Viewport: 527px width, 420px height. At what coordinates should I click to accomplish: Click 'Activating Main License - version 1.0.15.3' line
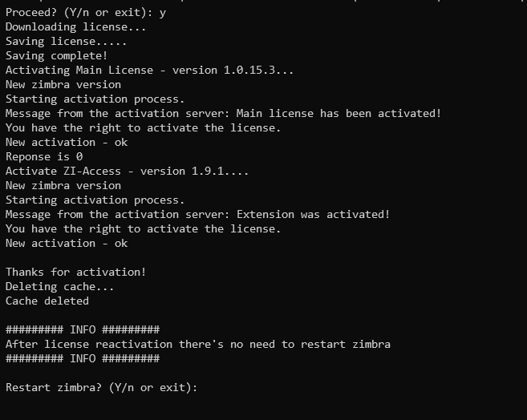tap(149, 71)
